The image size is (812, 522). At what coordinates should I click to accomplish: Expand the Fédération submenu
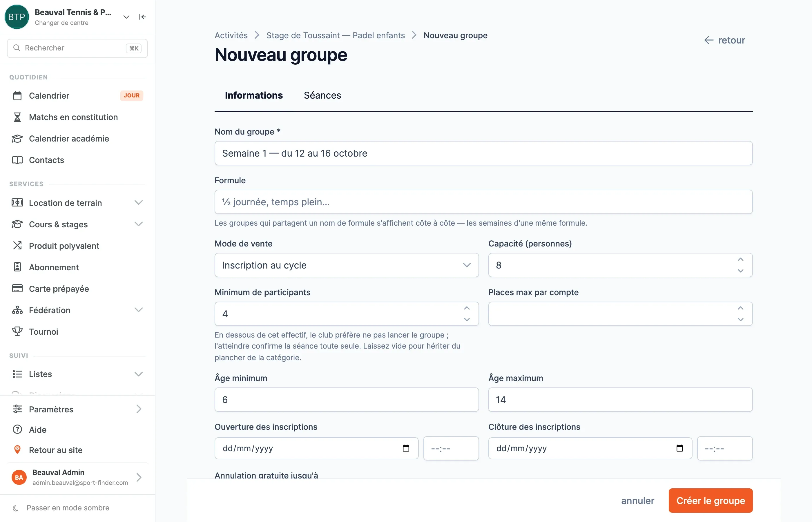pos(138,310)
